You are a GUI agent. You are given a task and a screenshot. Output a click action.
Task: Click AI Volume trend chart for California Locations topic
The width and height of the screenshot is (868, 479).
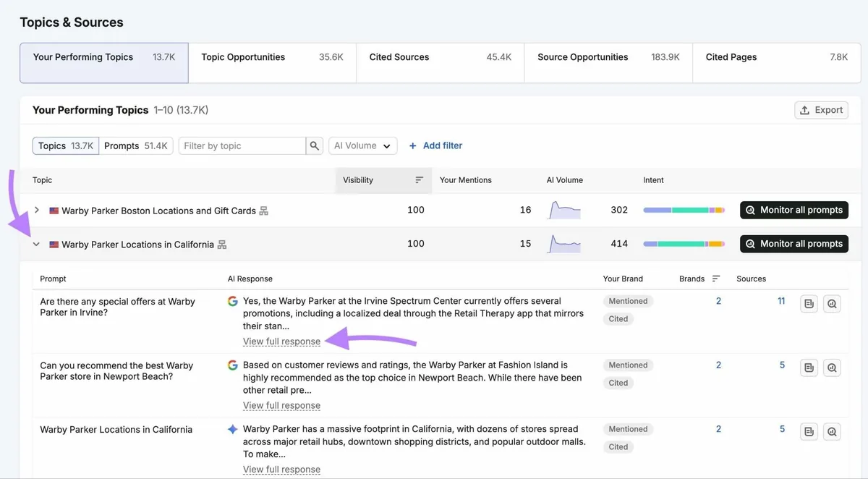[565, 244]
